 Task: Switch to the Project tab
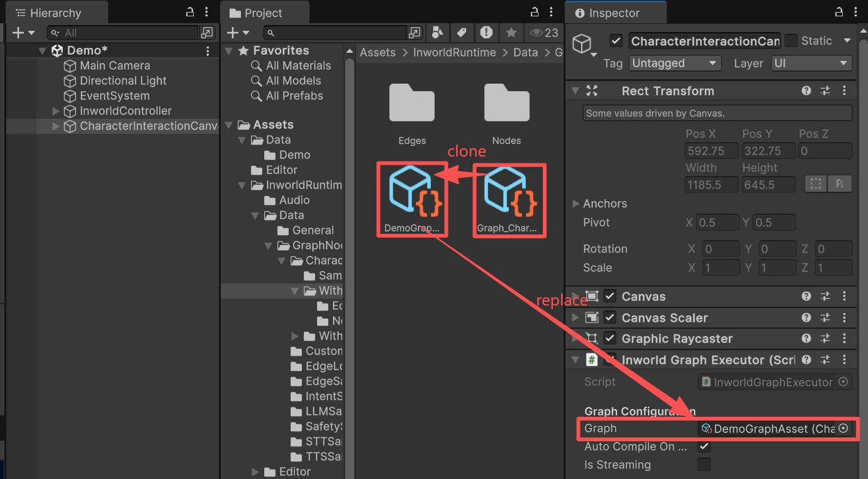click(264, 13)
